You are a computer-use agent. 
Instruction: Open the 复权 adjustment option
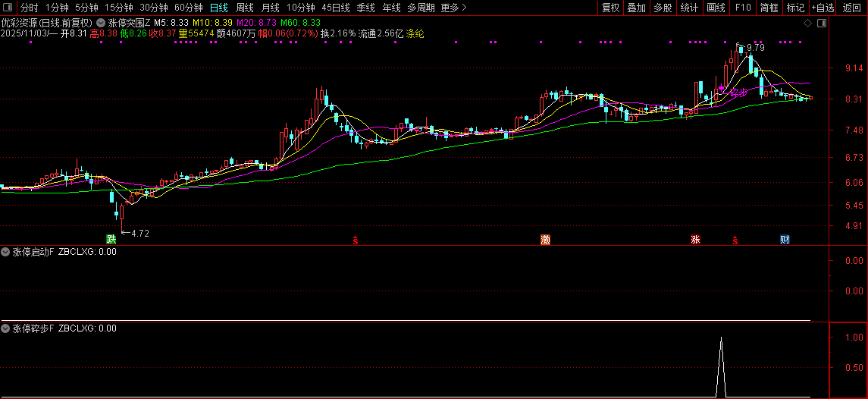point(610,8)
